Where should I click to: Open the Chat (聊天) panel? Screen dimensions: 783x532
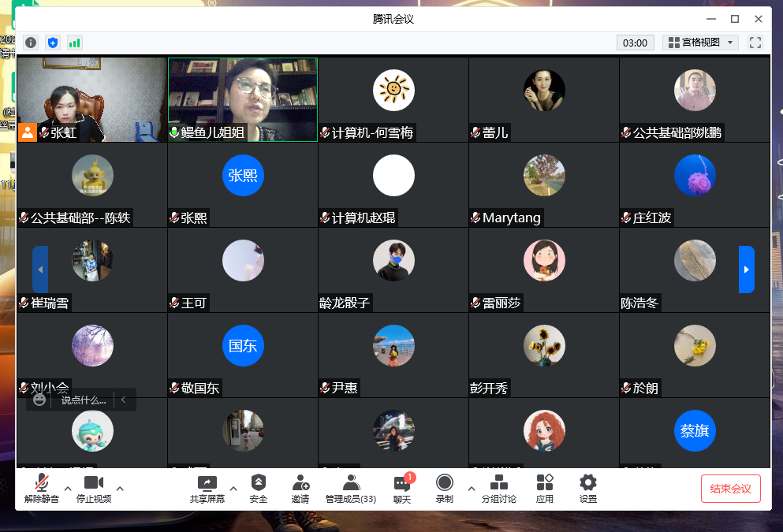point(402,489)
